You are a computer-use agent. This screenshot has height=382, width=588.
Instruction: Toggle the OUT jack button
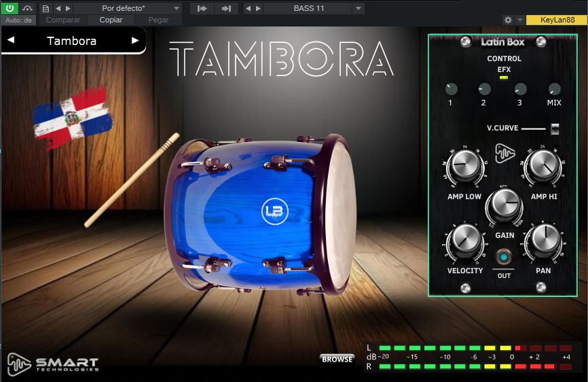(x=504, y=258)
